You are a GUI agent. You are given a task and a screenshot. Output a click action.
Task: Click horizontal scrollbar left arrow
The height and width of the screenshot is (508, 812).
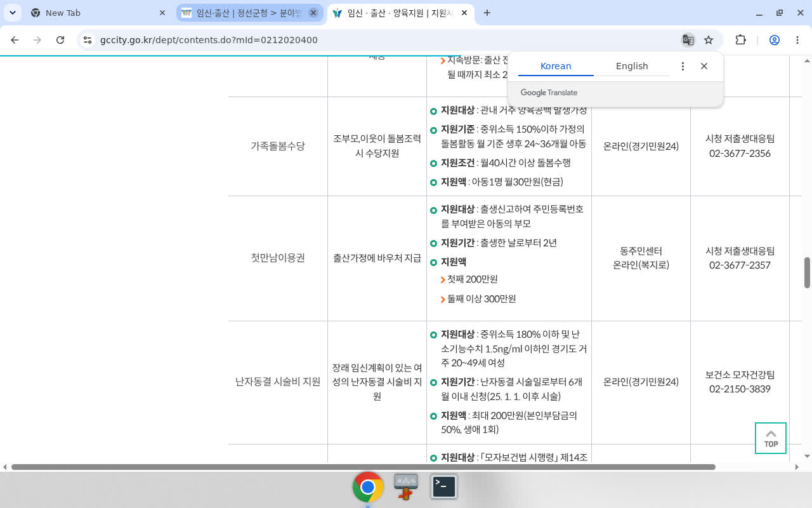(5, 467)
